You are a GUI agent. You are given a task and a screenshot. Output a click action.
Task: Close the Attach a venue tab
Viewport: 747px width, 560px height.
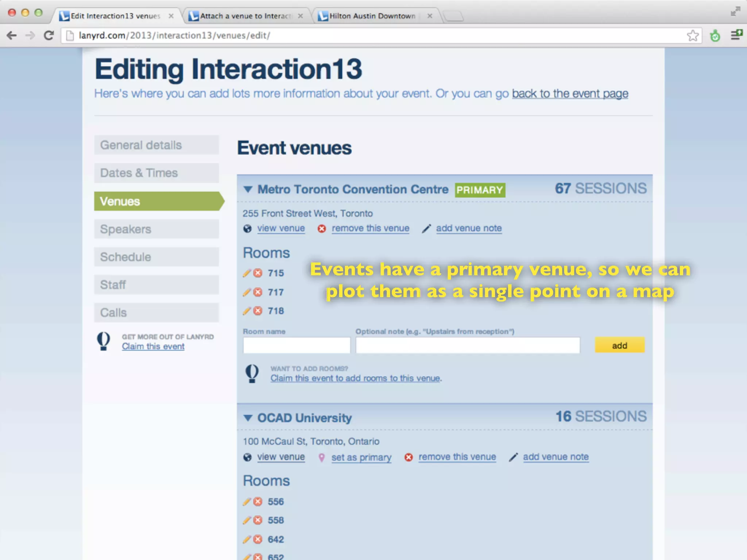[300, 16]
